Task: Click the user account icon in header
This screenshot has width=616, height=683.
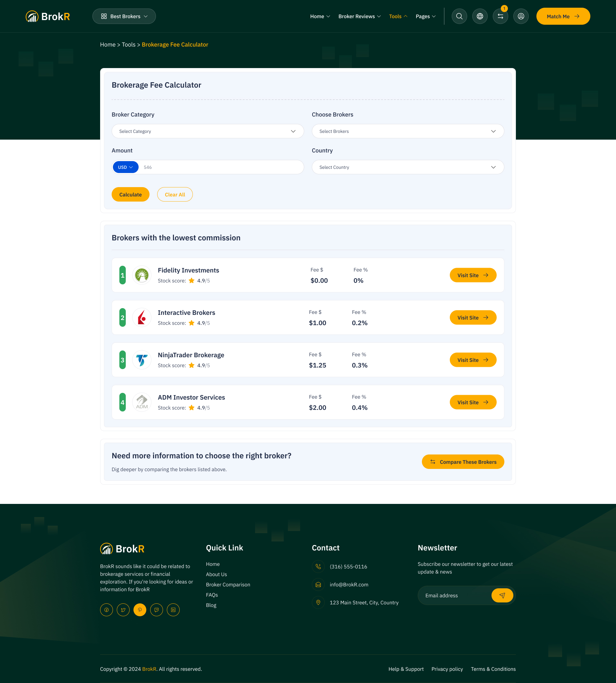Action: click(521, 16)
